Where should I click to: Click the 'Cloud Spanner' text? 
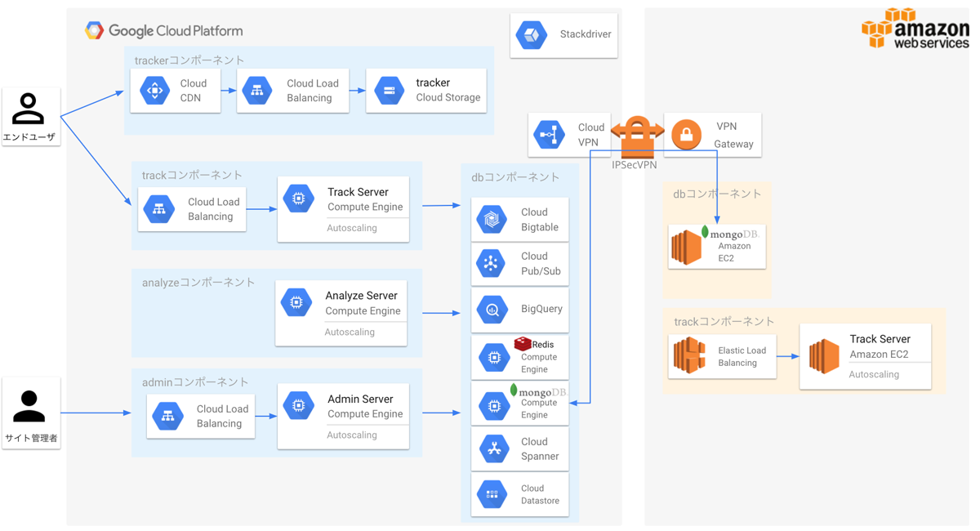coord(540,449)
